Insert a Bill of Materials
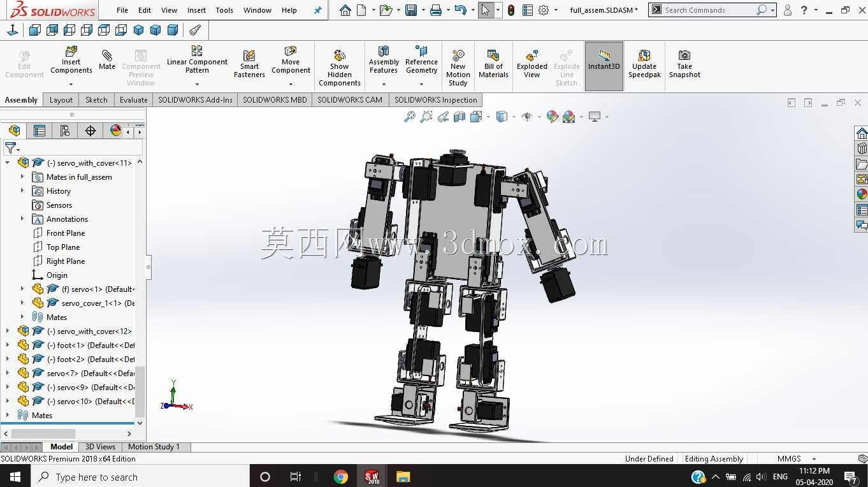Screen dimensions: 868x487 [493, 64]
